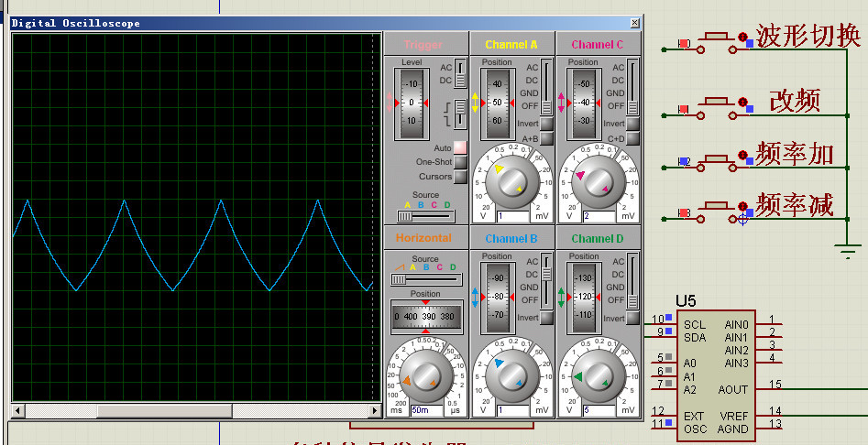Click the 频率加 push button switch
This screenshot has width=868, height=445.
point(719,161)
